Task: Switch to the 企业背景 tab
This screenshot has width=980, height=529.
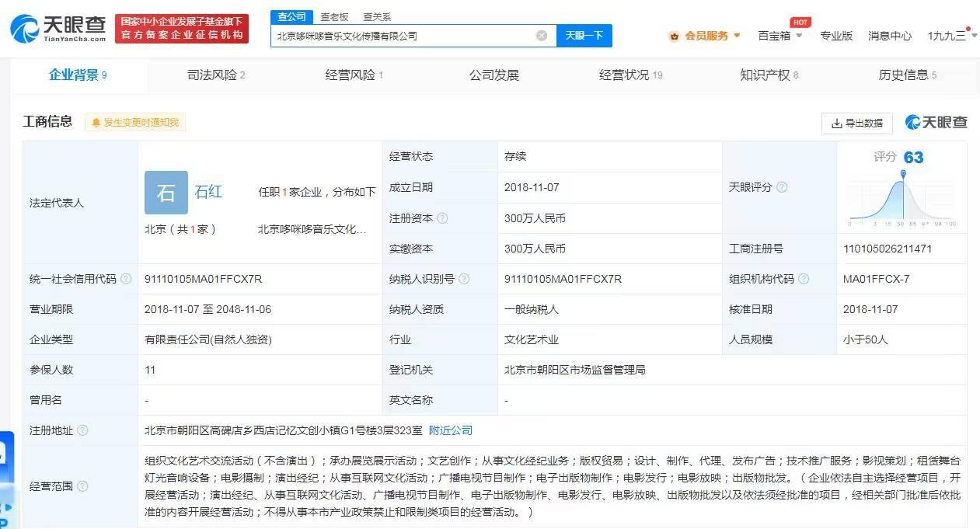Action: pyautogui.click(x=78, y=75)
